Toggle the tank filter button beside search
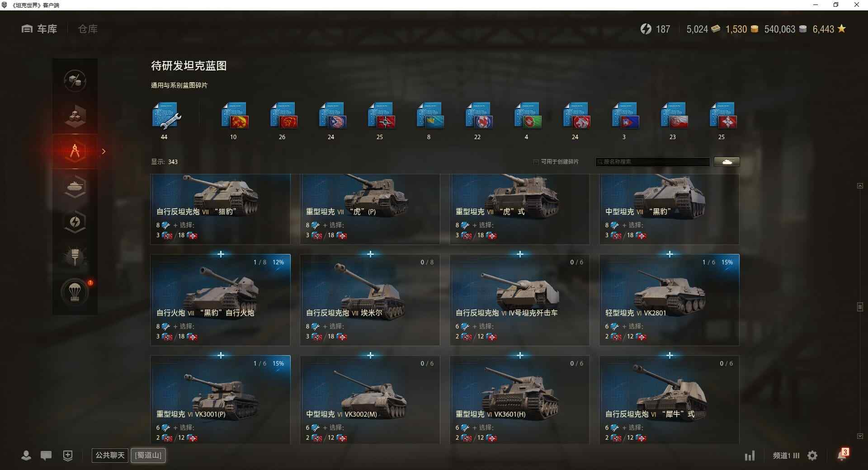The height and width of the screenshot is (470, 868). point(727,162)
